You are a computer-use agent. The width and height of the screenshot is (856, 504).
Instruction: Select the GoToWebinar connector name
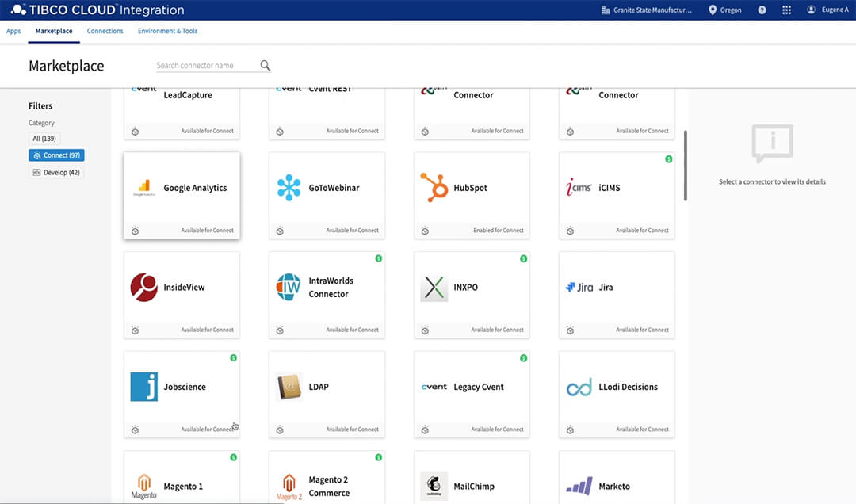click(334, 188)
